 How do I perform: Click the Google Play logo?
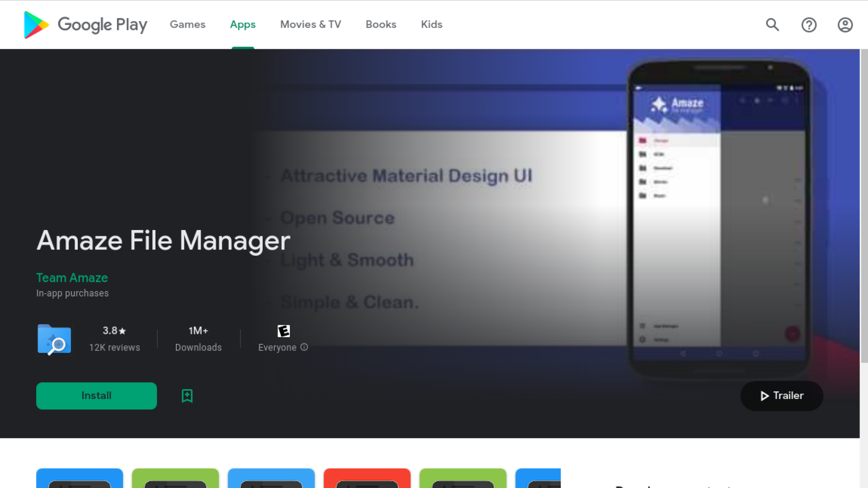[x=85, y=25]
